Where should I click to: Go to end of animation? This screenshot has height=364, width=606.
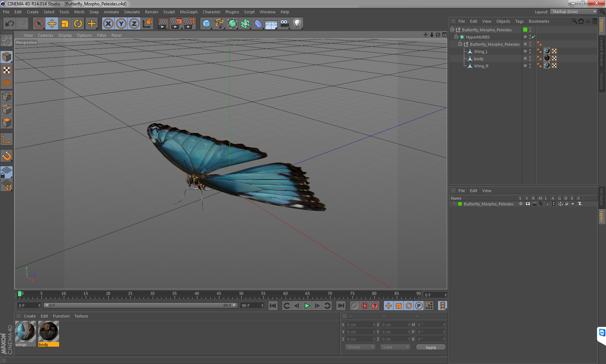pos(341,306)
